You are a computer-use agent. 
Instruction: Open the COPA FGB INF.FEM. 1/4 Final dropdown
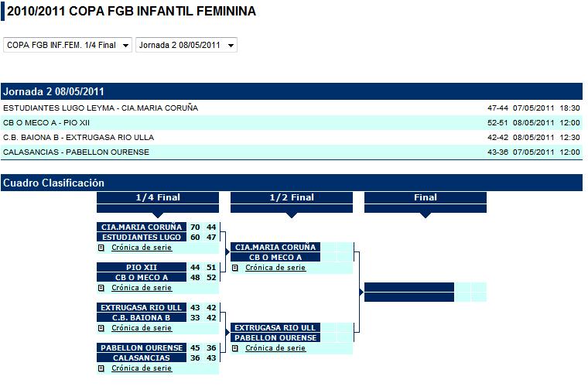point(68,45)
